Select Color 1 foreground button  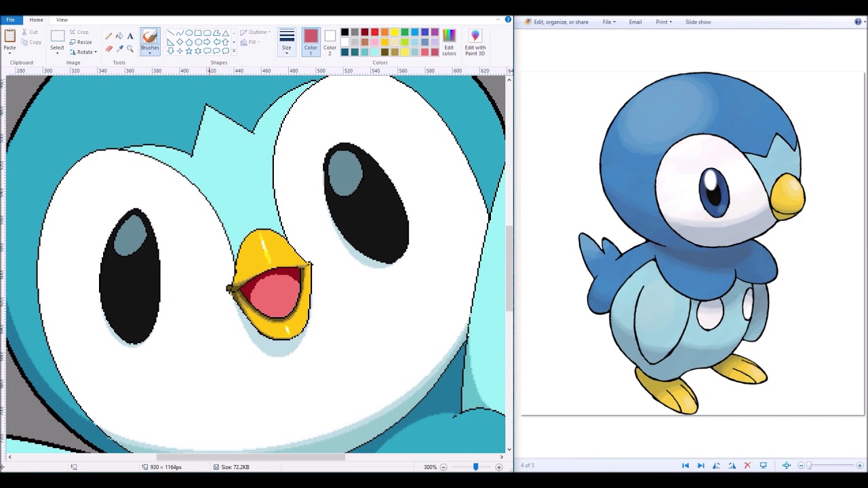pos(311,41)
